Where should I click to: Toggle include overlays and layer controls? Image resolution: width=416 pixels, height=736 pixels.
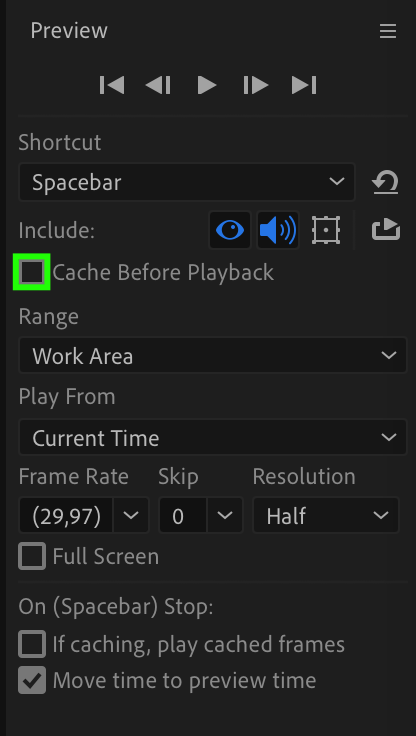326,230
